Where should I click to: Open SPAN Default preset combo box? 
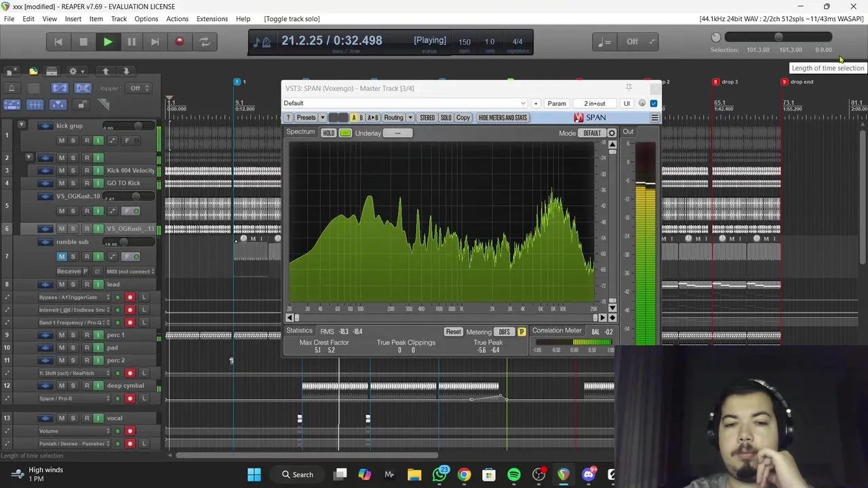coord(406,104)
